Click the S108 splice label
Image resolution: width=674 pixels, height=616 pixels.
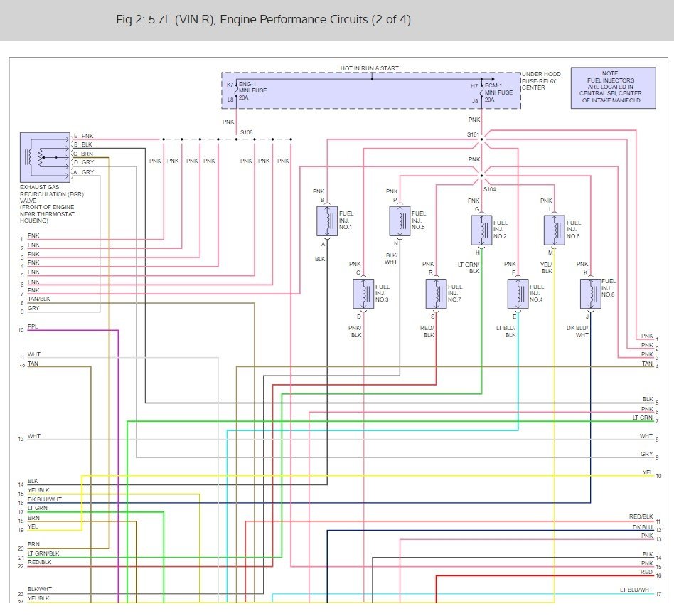(246, 132)
